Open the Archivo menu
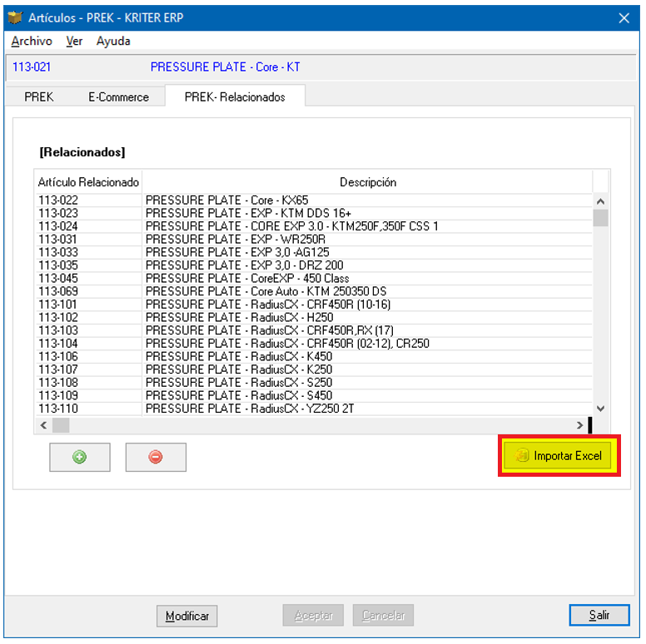Viewport: 646px width, 644px height. (32, 41)
